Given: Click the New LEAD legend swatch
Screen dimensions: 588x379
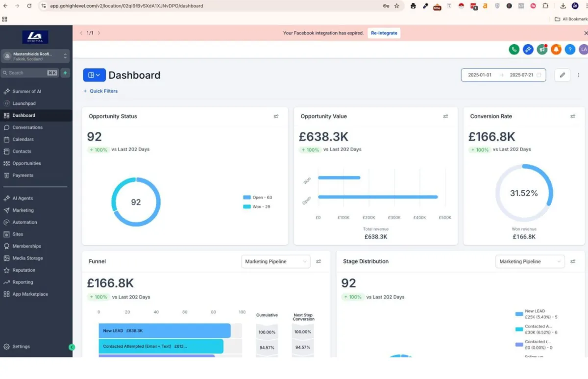Looking at the screenshot, I should 519,314.
